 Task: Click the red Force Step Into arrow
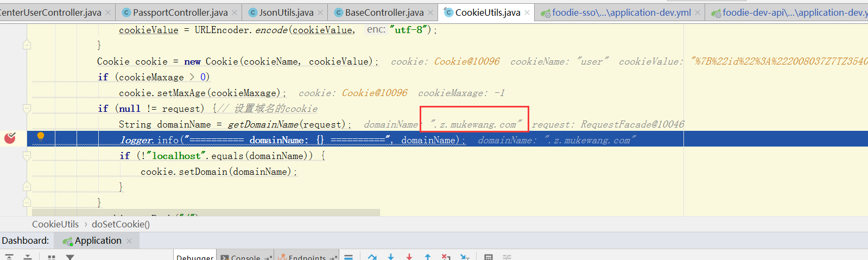coord(409,257)
